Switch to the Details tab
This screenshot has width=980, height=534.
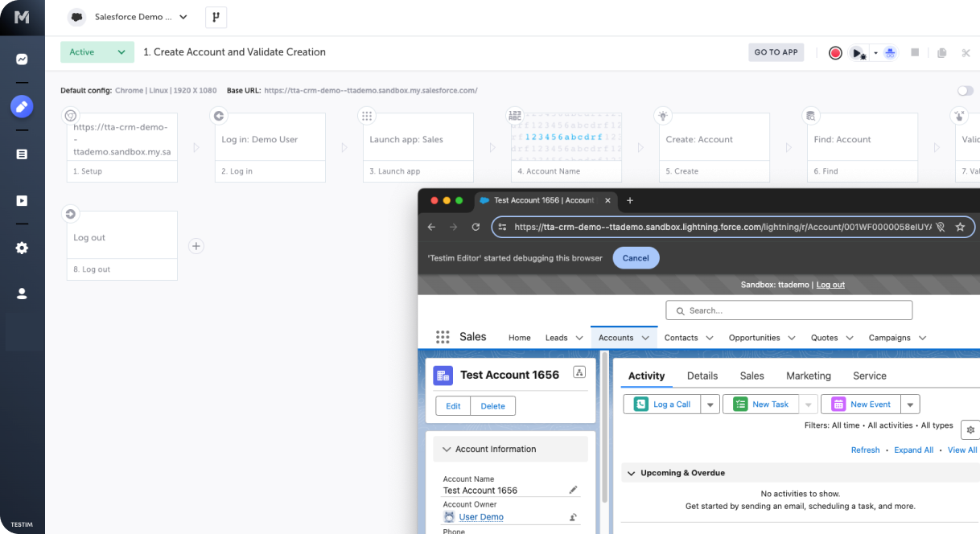(702, 376)
